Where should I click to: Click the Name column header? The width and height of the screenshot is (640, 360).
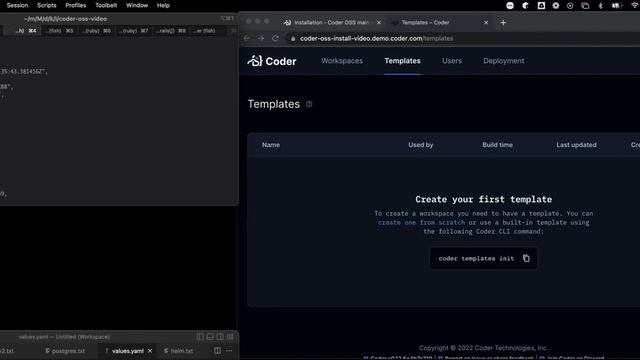coord(271,145)
